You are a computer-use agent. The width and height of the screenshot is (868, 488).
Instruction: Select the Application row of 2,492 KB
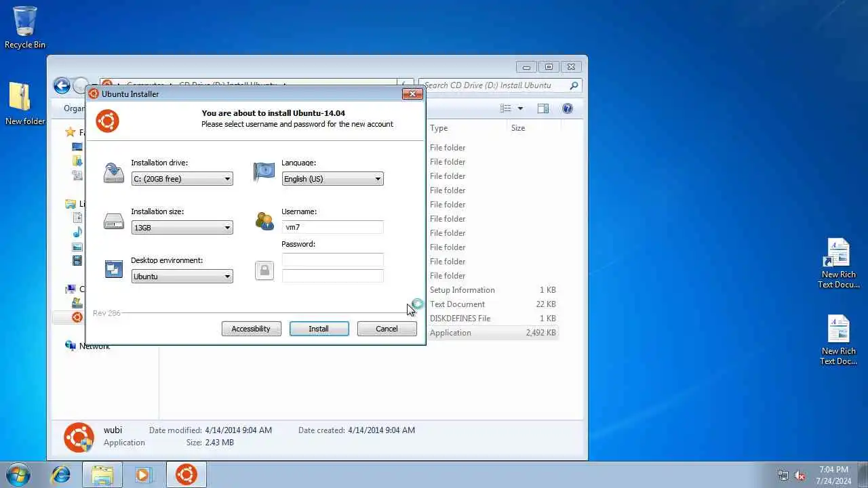pos(493,333)
